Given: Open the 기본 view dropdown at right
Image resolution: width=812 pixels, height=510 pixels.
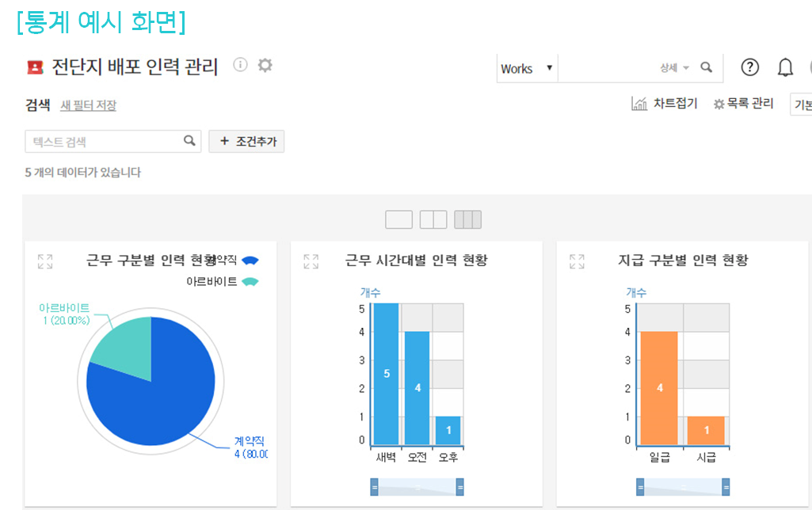Looking at the screenshot, I should pyautogui.click(x=801, y=105).
